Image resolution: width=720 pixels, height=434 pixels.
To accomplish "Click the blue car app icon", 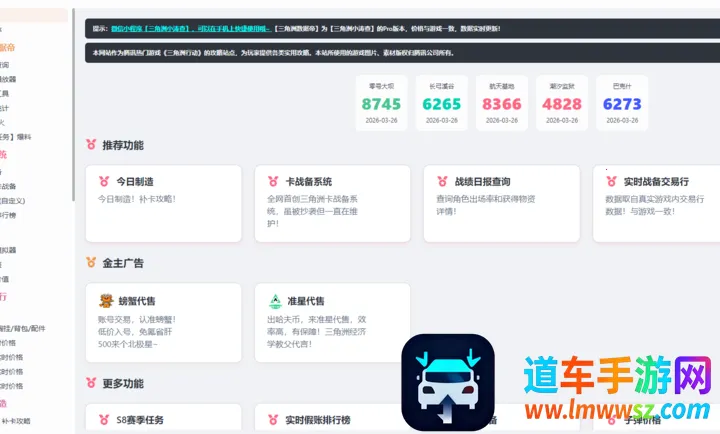I will click(x=448, y=382).
